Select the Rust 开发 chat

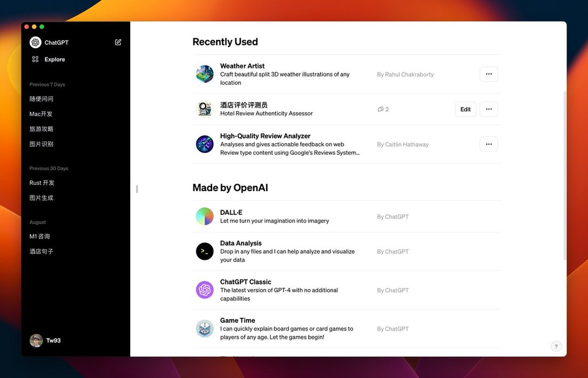tap(42, 183)
